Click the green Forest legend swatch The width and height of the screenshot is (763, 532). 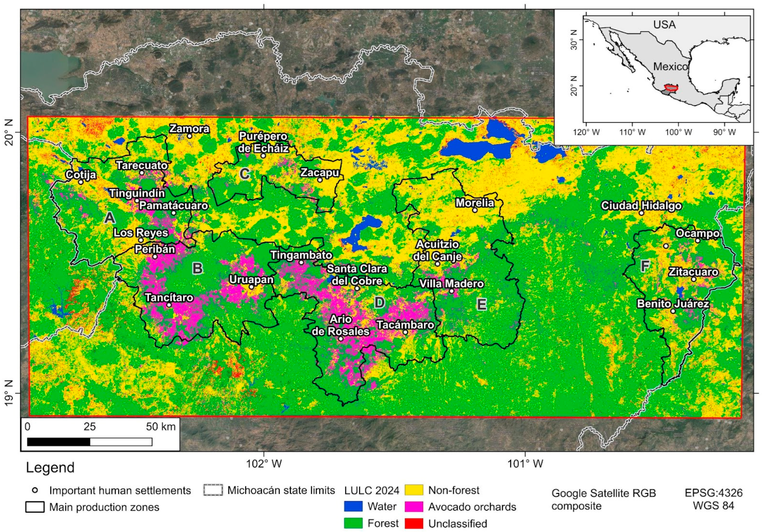tap(353, 523)
